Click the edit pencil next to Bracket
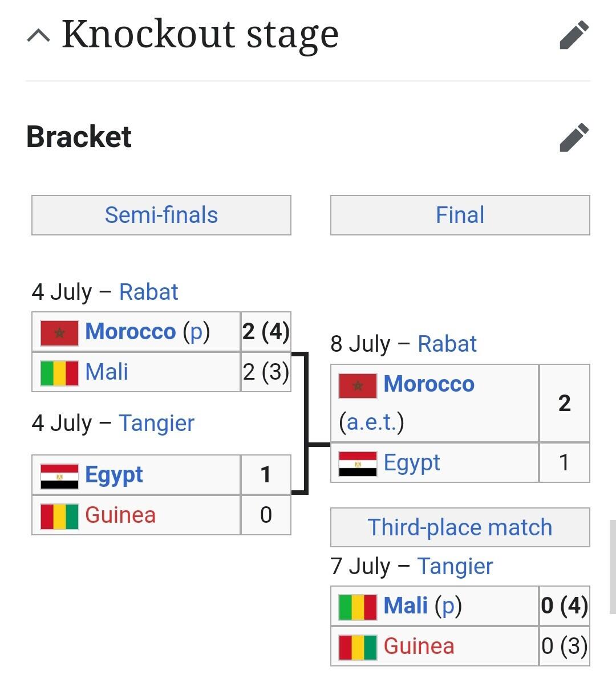Image resolution: width=616 pixels, height=679 pixels. click(574, 137)
